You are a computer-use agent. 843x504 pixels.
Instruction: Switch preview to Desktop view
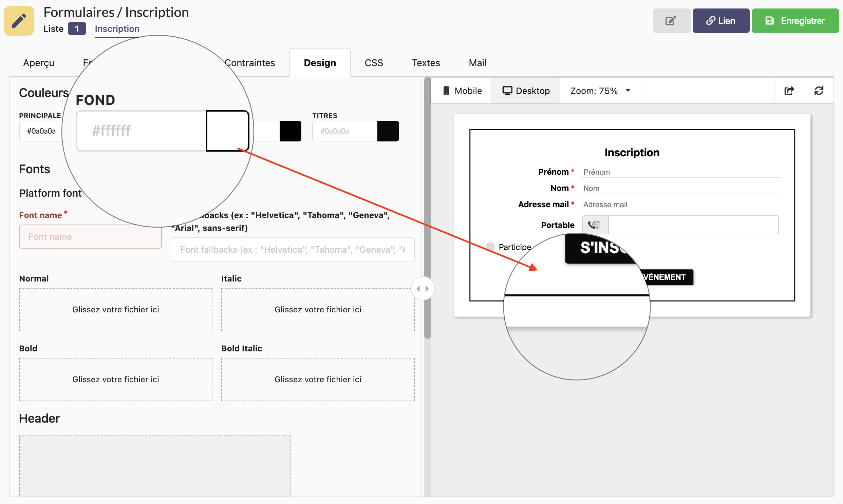(x=526, y=91)
